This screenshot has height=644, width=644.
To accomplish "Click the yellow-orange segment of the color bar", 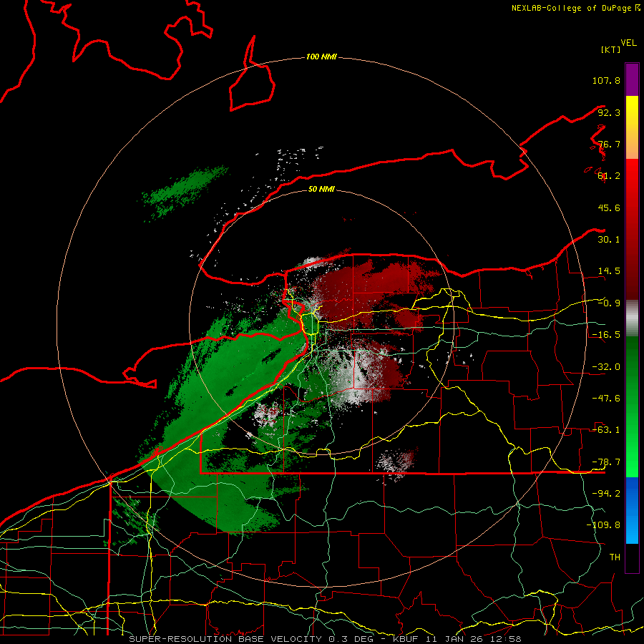I will [632, 127].
